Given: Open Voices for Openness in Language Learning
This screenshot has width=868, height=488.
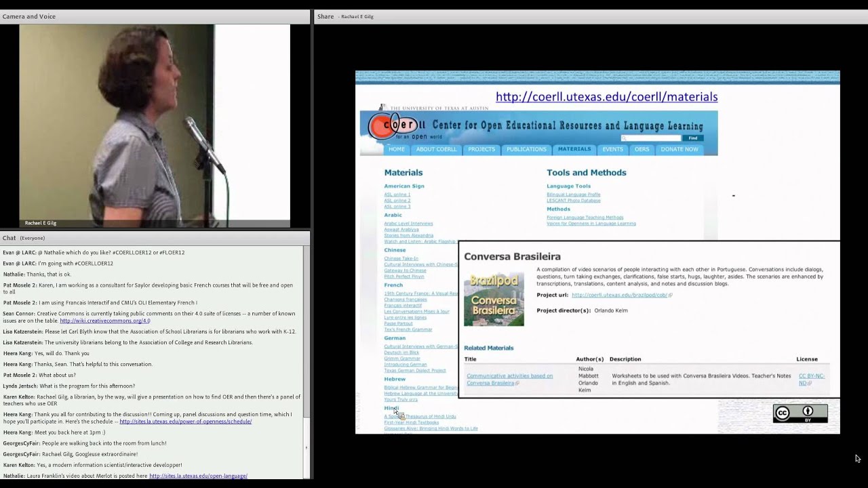Looking at the screenshot, I should click(591, 224).
